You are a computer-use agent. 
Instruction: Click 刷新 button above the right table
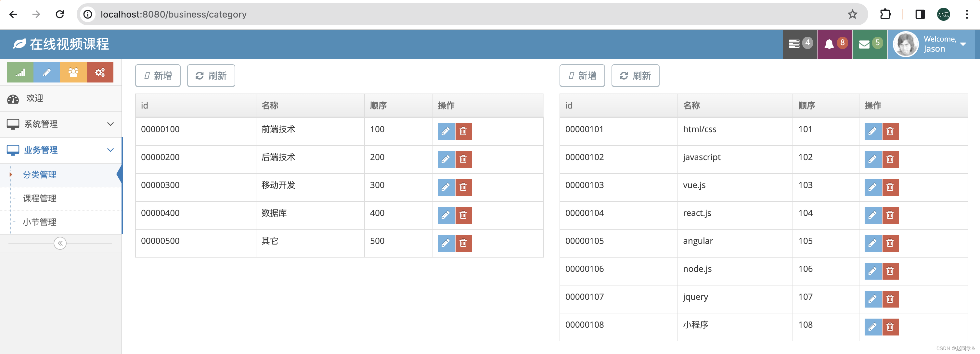[x=635, y=76]
